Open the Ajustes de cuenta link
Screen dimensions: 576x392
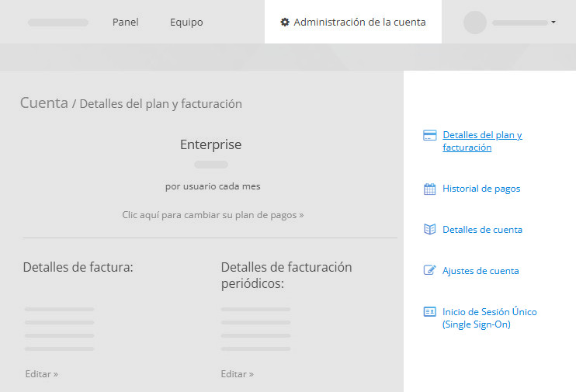(481, 271)
